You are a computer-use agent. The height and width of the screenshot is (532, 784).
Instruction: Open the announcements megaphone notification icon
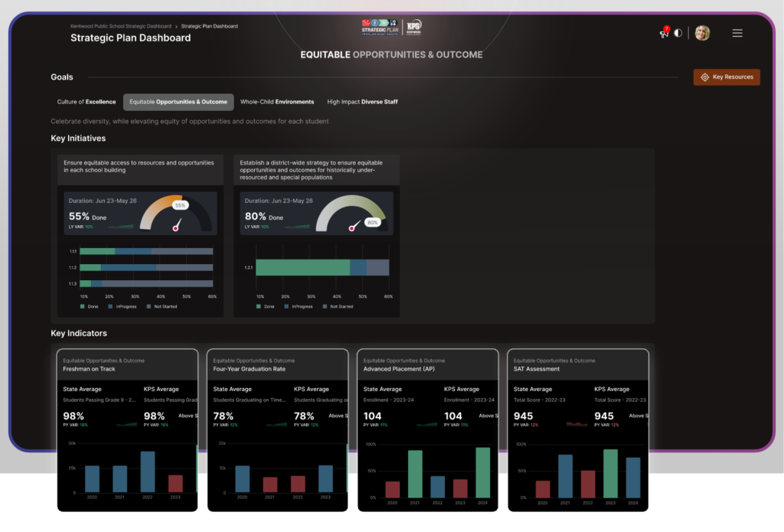pos(664,33)
